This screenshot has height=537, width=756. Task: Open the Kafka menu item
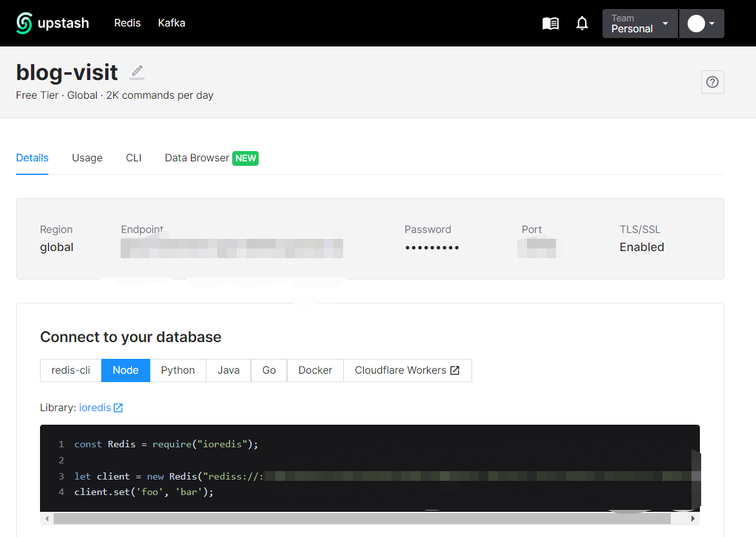(172, 23)
